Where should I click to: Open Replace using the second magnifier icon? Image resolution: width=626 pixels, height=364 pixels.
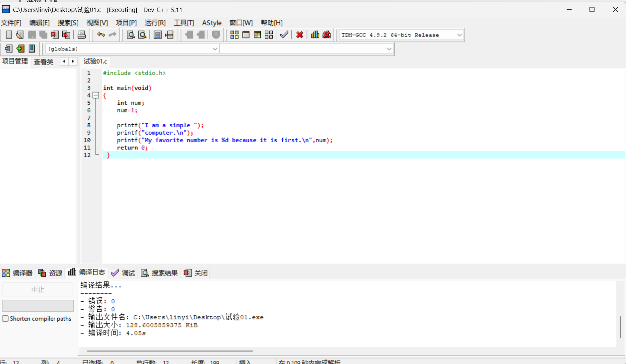(142, 35)
